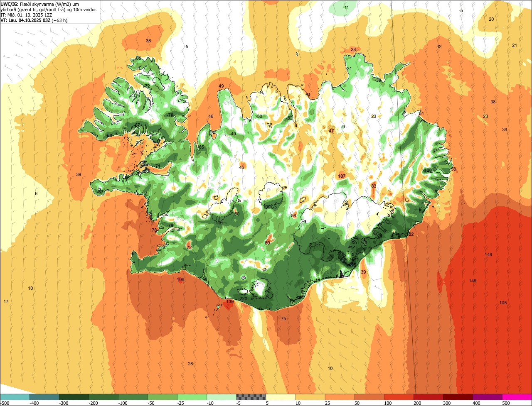Click the '65' value on the map
532x406 pixels.
(202, 147)
